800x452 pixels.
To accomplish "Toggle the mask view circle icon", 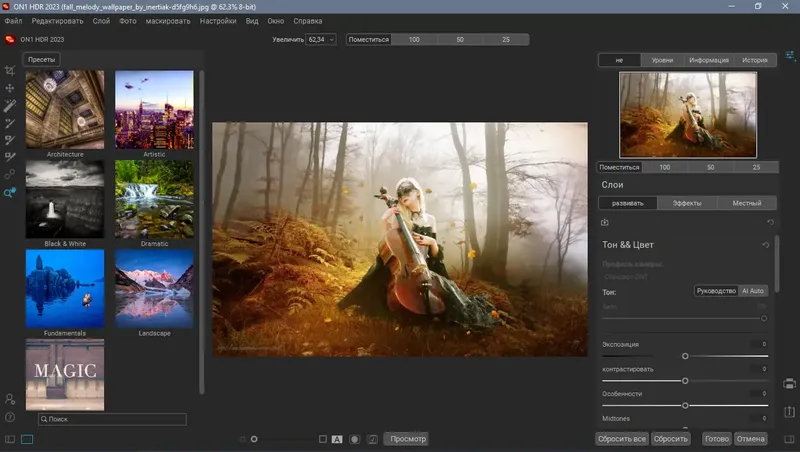I will click(354, 439).
